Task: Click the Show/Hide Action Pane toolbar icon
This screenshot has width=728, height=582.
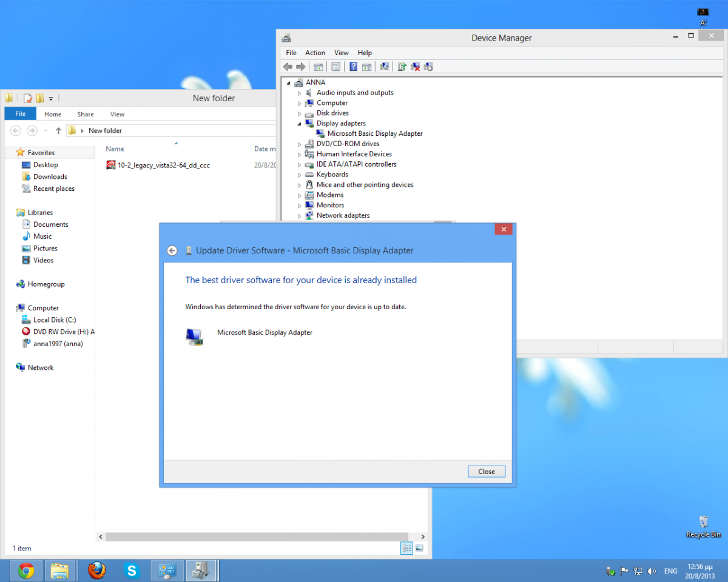Action: click(366, 67)
